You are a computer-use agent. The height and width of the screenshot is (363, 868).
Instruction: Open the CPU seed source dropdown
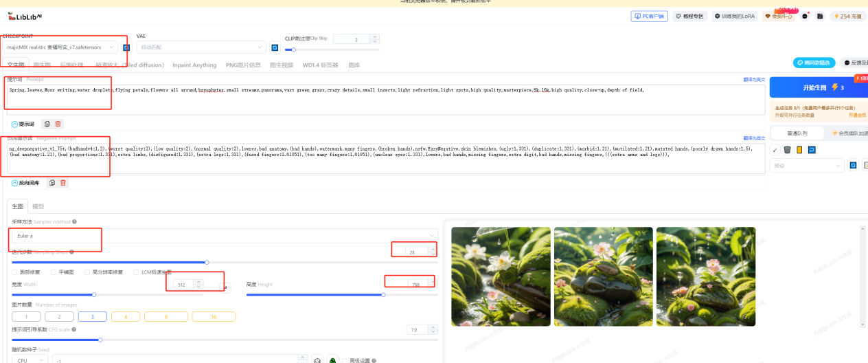[x=30, y=360]
